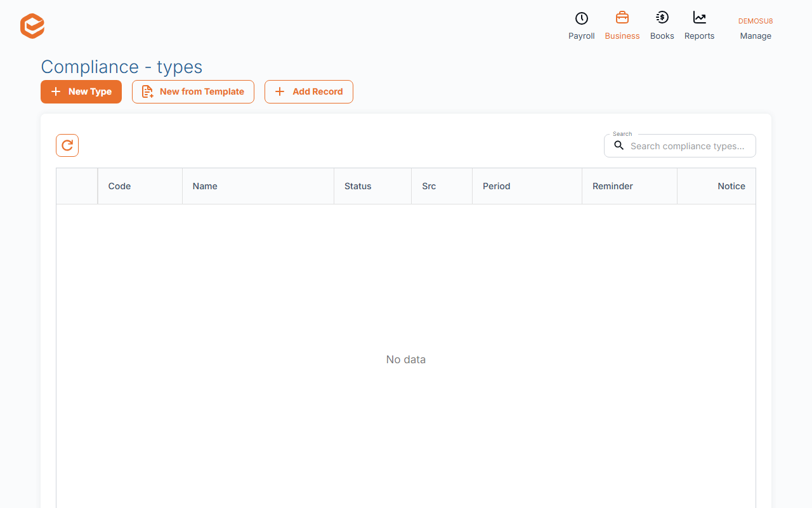Click the No data message
Image resolution: width=812 pixels, height=508 pixels.
coord(406,359)
